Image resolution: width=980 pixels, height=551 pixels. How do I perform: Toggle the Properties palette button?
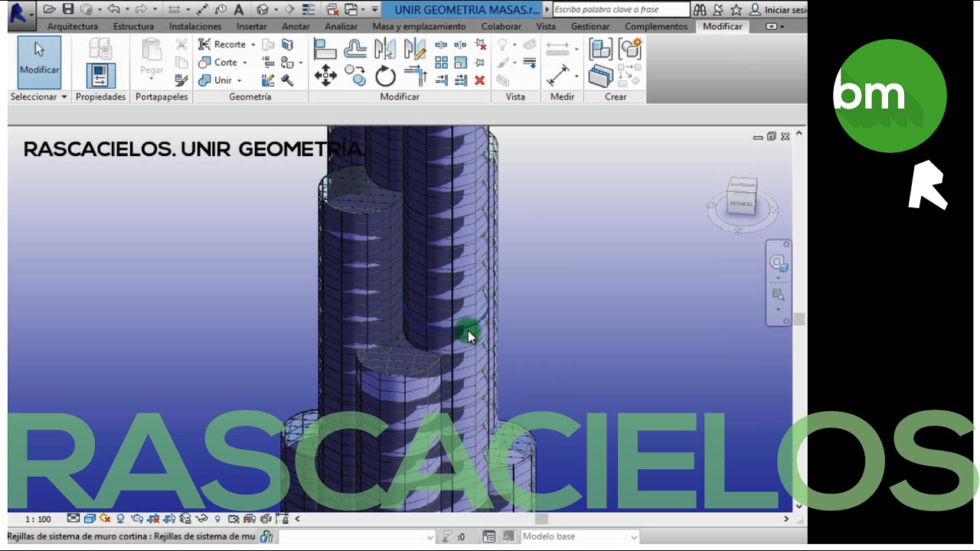pos(100,76)
